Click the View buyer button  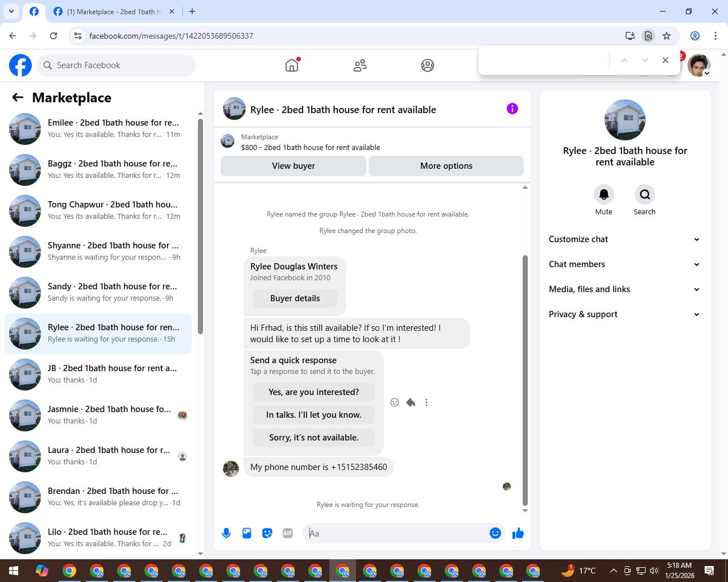click(x=293, y=166)
